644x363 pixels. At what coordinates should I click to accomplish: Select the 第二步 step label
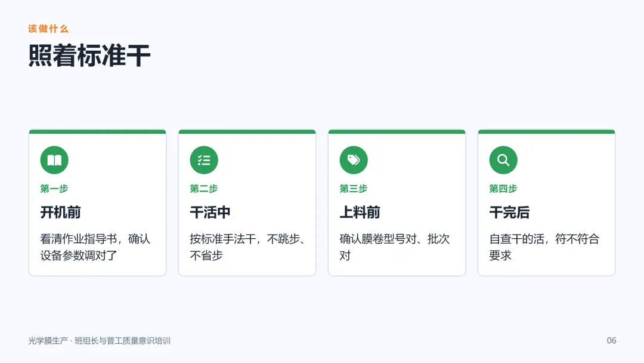pyautogui.click(x=204, y=189)
